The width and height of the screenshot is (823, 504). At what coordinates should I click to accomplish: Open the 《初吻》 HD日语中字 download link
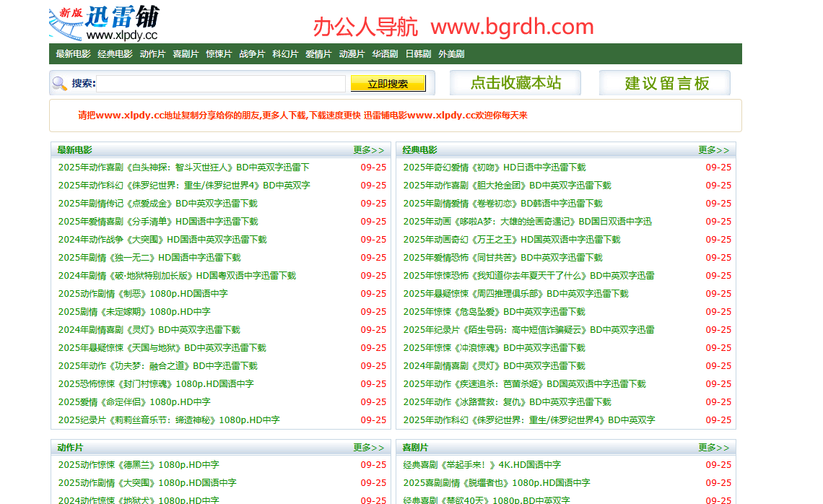pos(494,167)
